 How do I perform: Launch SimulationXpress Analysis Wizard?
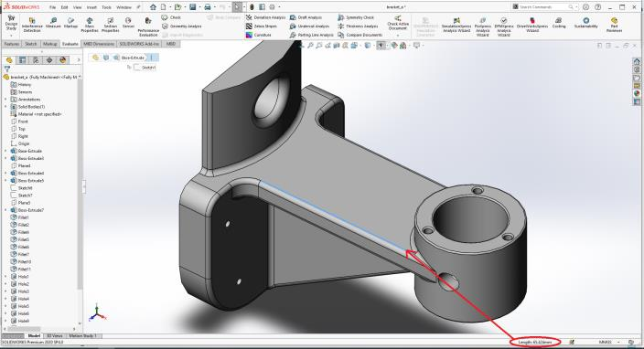click(x=456, y=25)
